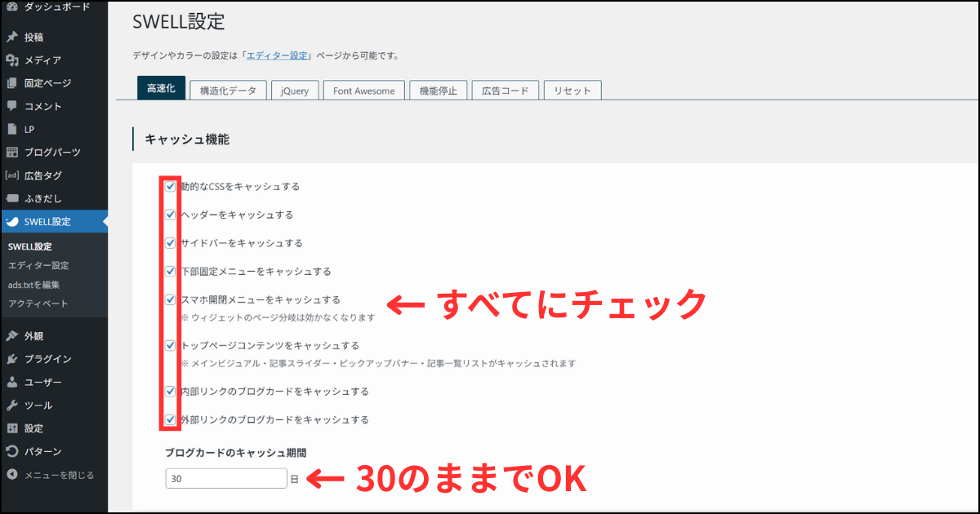Click the document icon beside LP
This screenshot has width=980, height=514.
click(12, 129)
